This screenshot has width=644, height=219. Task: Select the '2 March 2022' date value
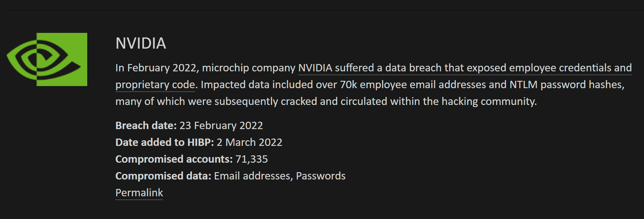249,142
